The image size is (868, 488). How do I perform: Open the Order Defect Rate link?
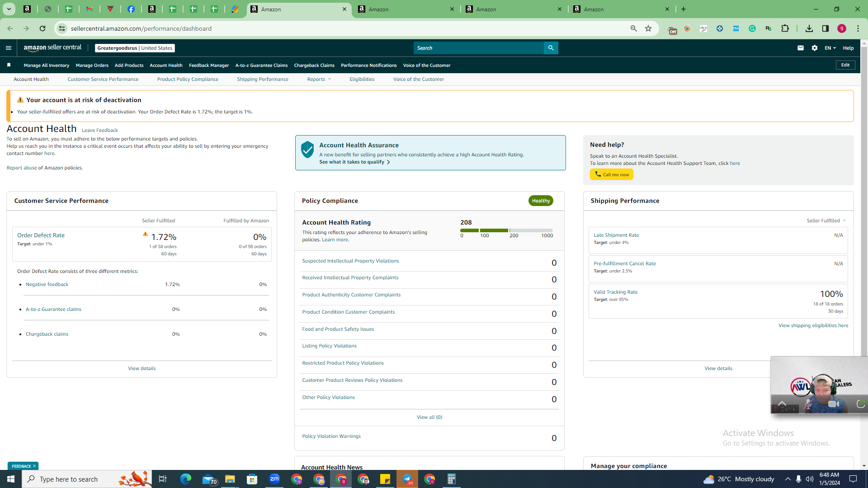click(41, 235)
